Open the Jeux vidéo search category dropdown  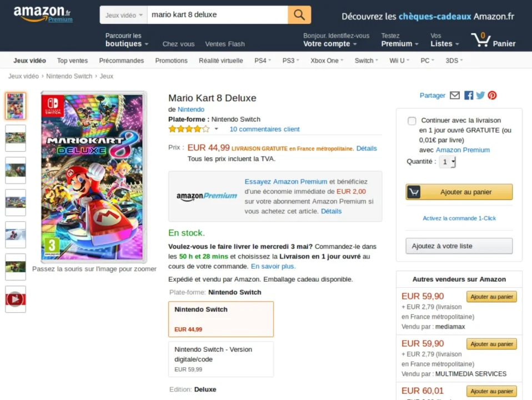pos(124,15)
